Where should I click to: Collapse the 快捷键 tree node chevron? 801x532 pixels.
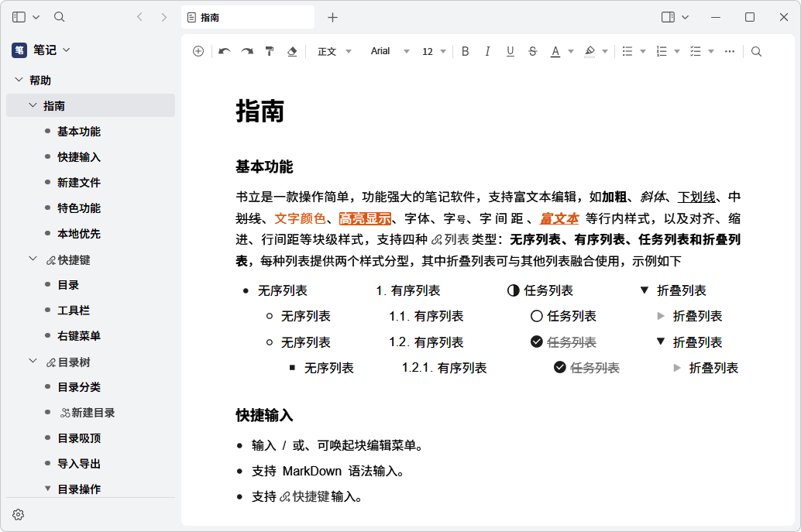33,259
